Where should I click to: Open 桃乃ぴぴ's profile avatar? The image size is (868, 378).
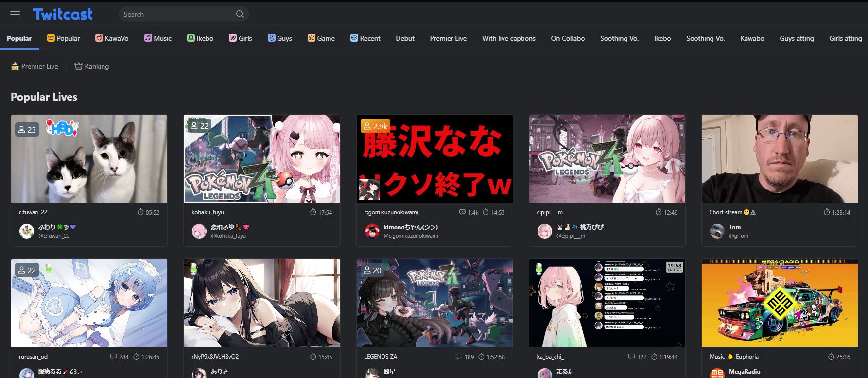545,231
